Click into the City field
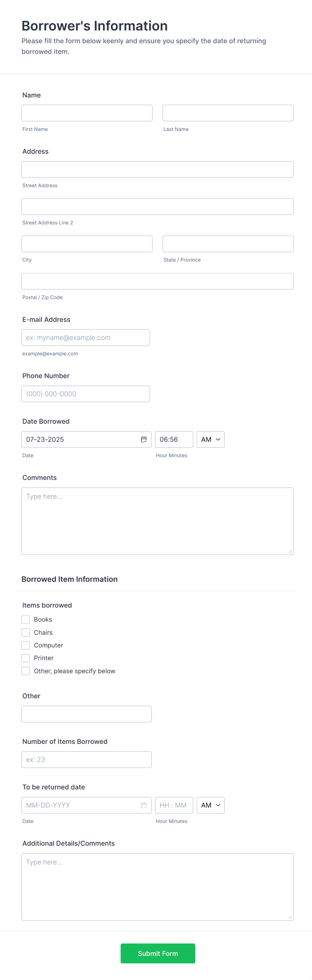 tap(87, 243)
